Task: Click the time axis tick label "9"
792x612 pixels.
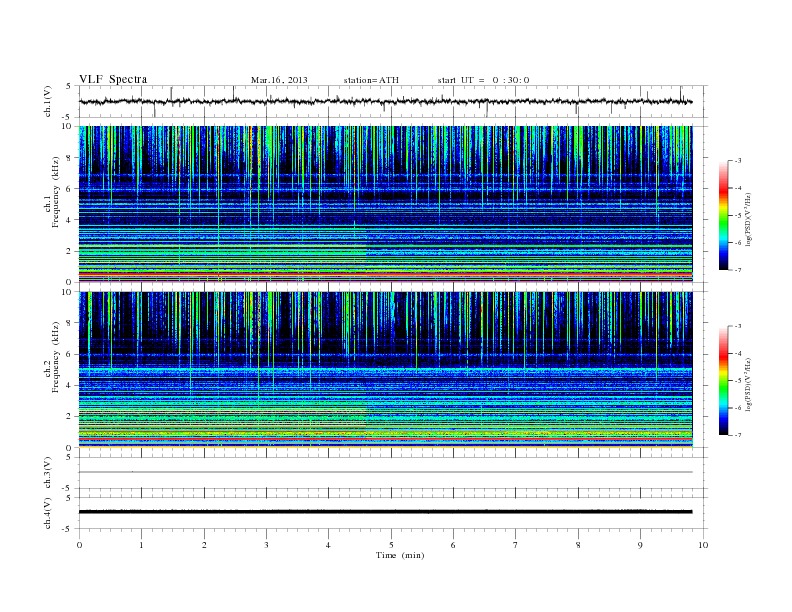Action: pyautogui.click(x=640, y=545)
